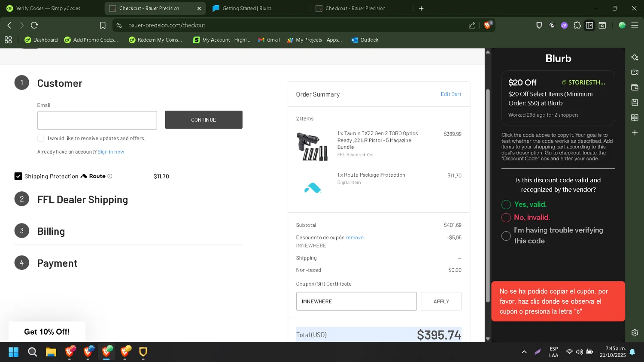Open Windows taskbar search

click(32, 352)
